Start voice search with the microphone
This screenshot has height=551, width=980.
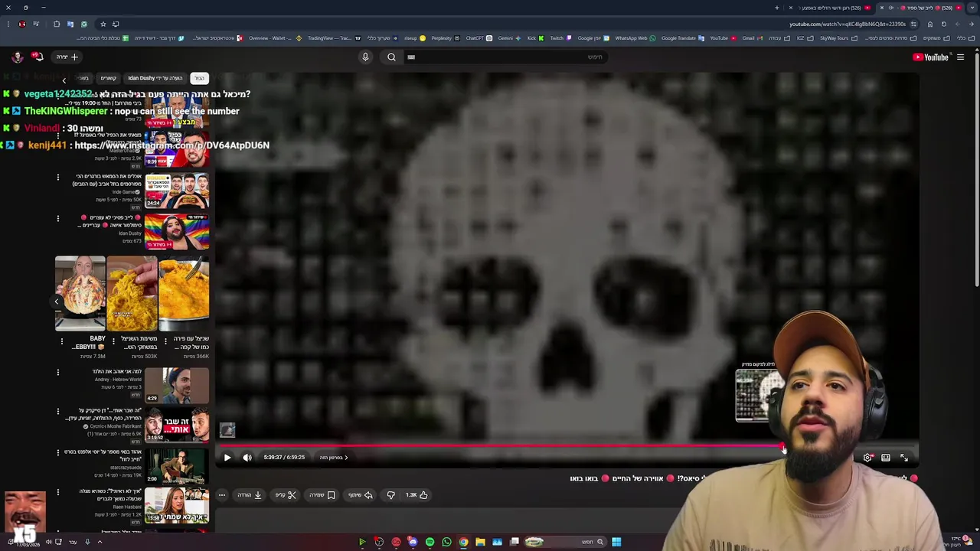point(365,57)
